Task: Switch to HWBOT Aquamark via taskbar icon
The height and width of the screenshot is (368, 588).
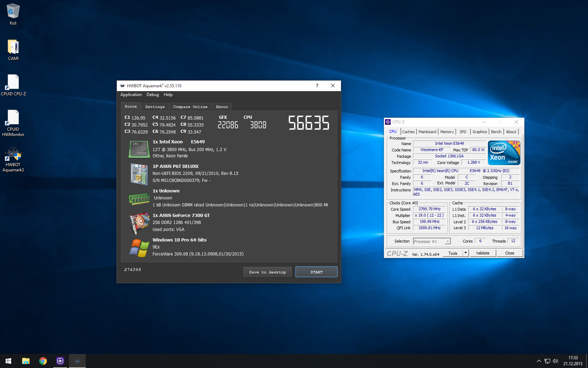Action: coord(77,361)
